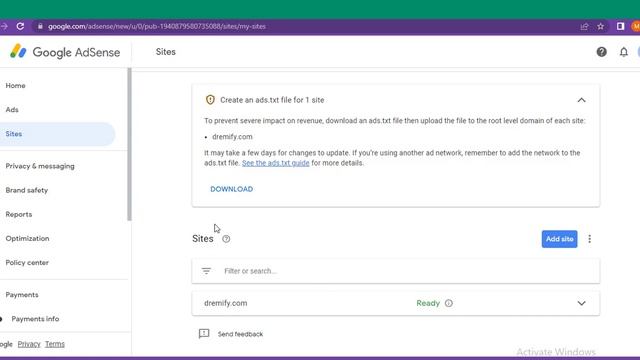Open the Privacy footer link
The height and width of the screenshot is (360, 640).
click(x=29, y=344)
